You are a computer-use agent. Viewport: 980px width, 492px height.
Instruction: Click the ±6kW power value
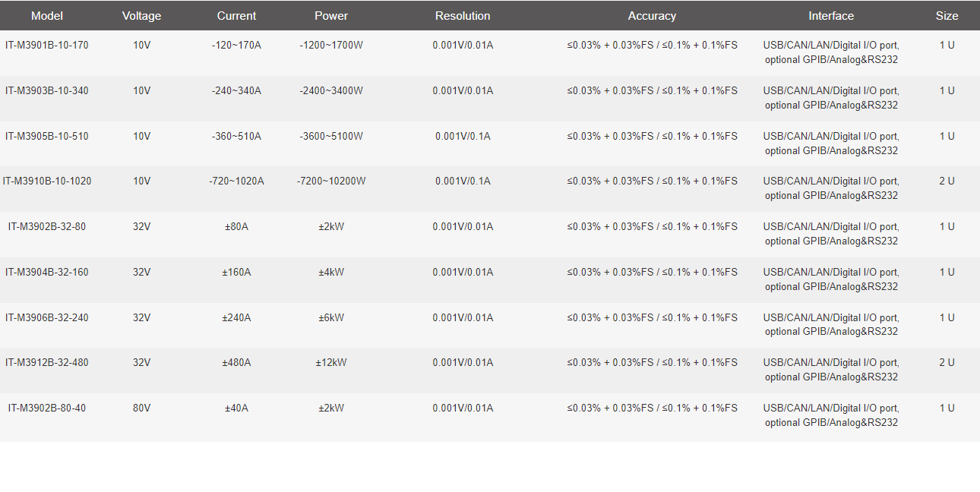pos(331,317)
